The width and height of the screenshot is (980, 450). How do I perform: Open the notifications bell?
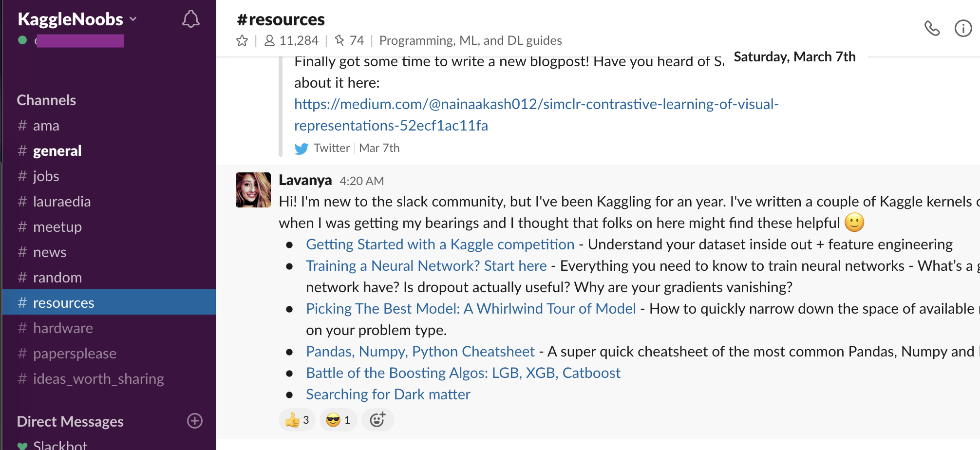(190, 19)
